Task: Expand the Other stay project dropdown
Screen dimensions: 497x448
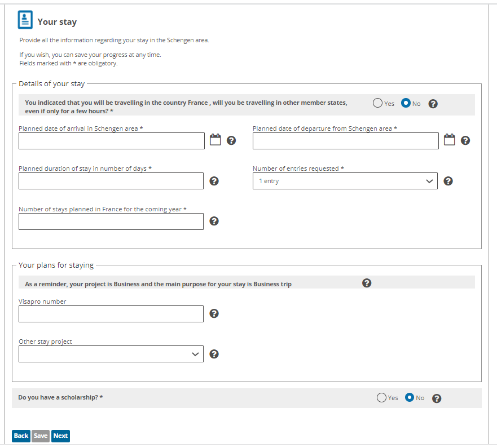Action: (111, 354)
